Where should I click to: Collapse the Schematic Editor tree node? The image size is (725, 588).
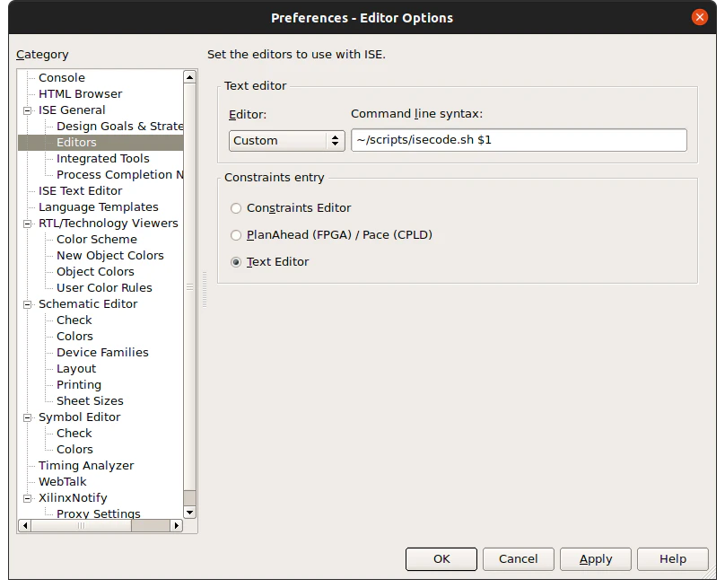27,304
